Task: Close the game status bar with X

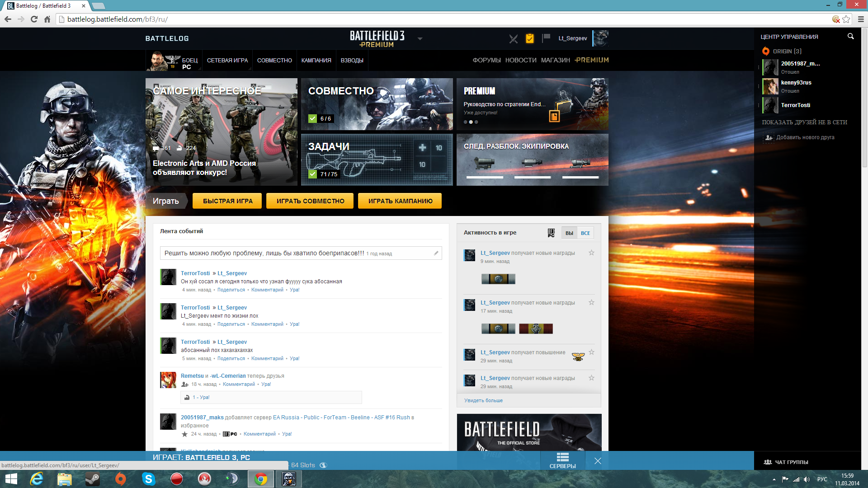Action: [x=598, y=461]
